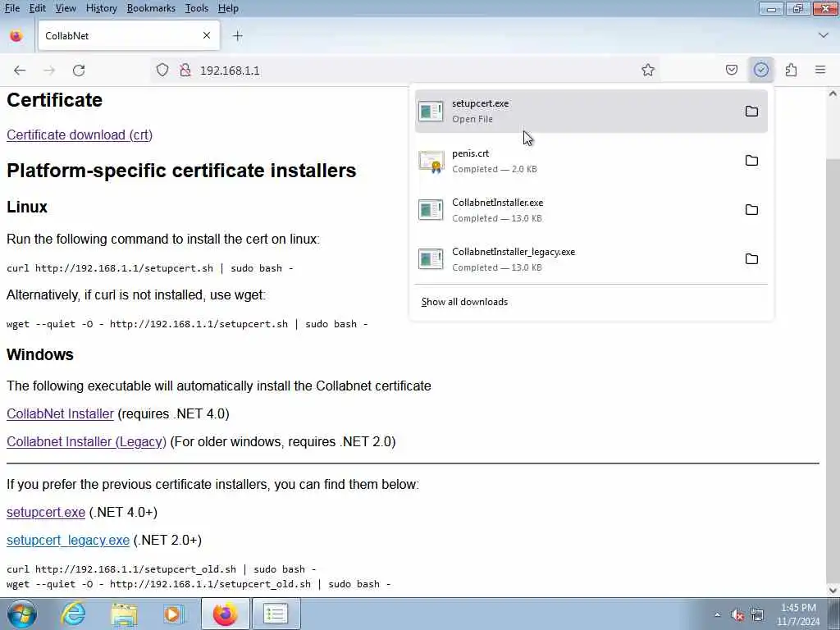840x630 pixels.
Task: Click the Collabnet Installer (Legacy) link
Action: [86, 441]
